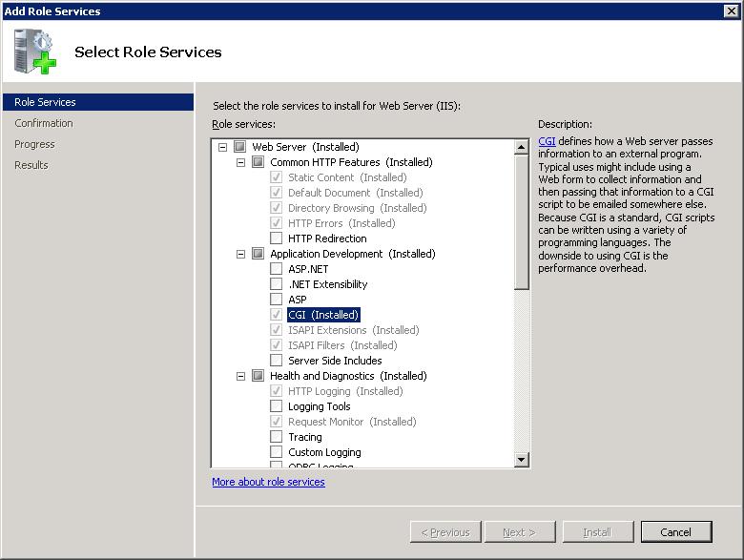Enable the Tracing checkbox
The width and height of the screenshot is (744, 560).
[x=277, y=437]
